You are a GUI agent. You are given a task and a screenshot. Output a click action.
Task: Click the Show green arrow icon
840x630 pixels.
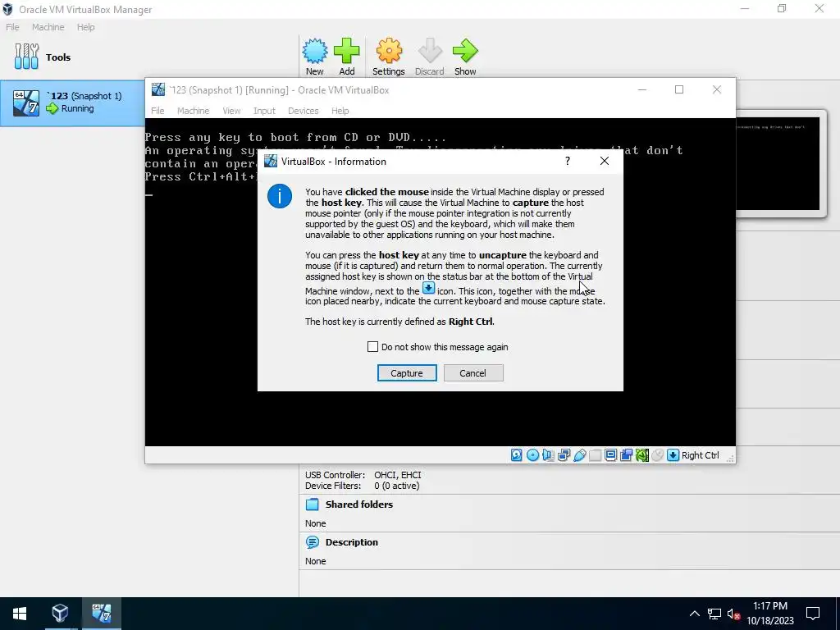[x=465, y=52]
